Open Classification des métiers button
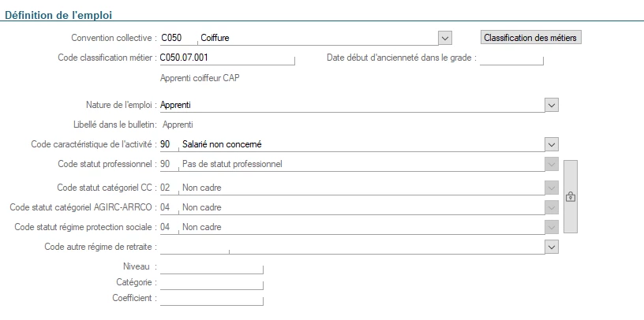Viewport: 644px width, 320px height. pyautogui.click(x=530, y=37)
